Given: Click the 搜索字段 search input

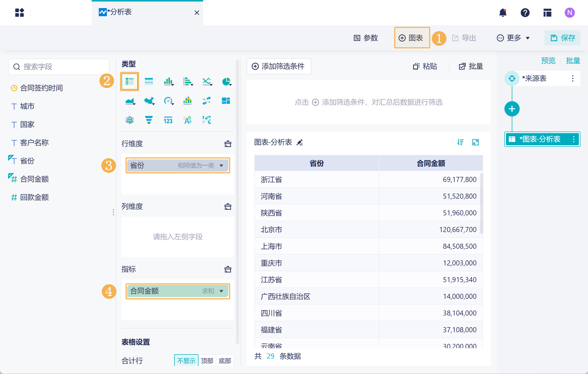Looking at the screenshot, I should 59,67.
